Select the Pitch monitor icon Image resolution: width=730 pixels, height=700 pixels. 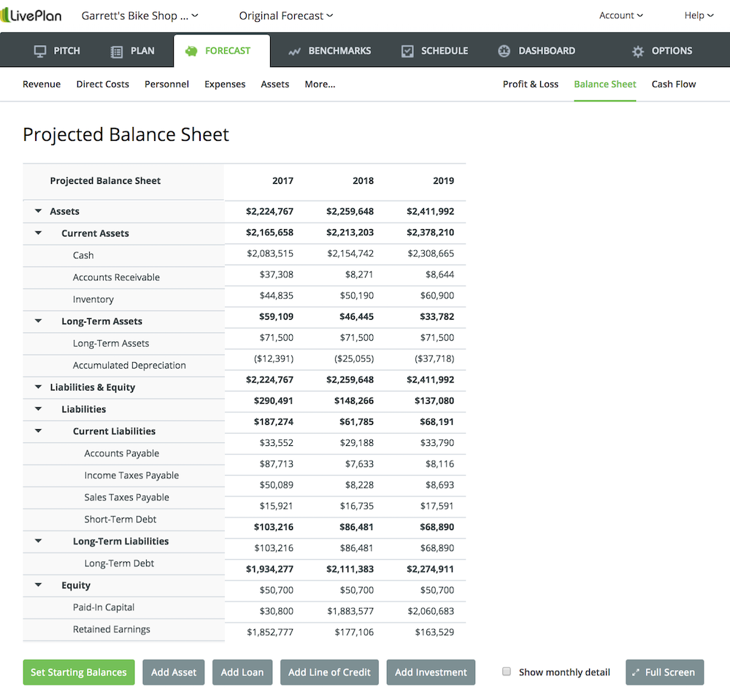click(41, 50)
